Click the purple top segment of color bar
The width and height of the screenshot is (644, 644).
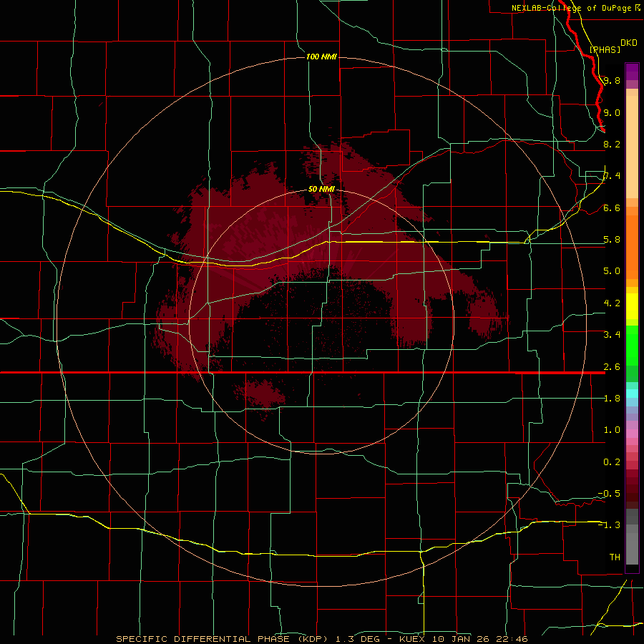(x=632, y=72)
